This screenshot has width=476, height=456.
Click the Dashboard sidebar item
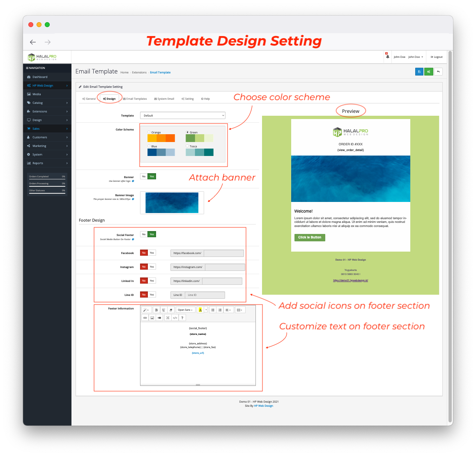click(47, 77)
